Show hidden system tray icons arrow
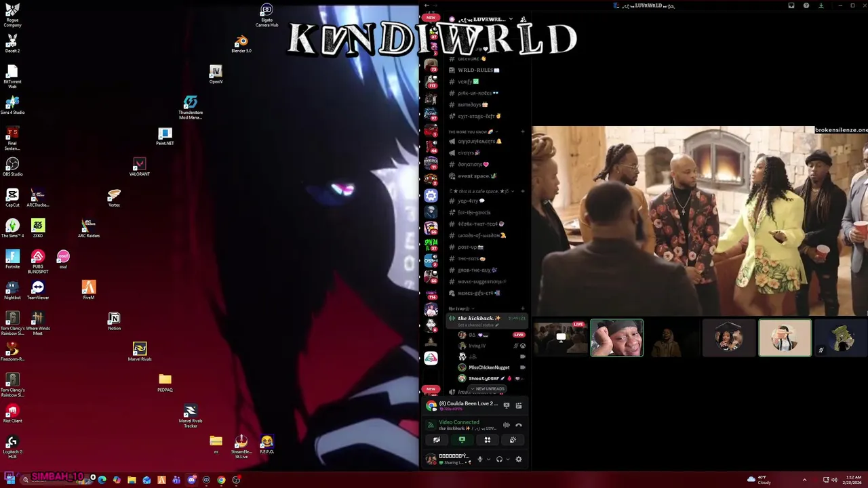This screenshot has width=868, height=488. (x=804, y=480)
